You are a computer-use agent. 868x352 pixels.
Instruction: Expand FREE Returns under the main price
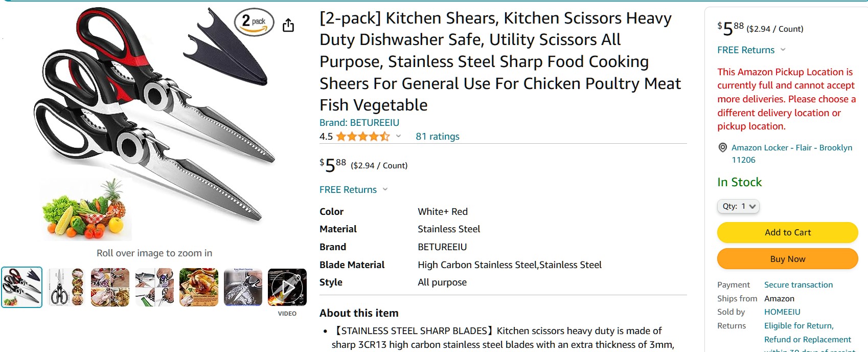click(354, 190)
